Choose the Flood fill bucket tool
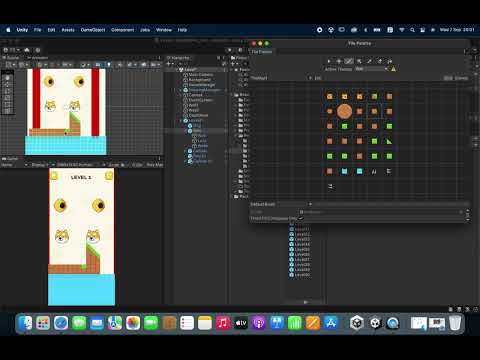Image resolution: width=480 pixels, height=360 pixels. [390, 61]
